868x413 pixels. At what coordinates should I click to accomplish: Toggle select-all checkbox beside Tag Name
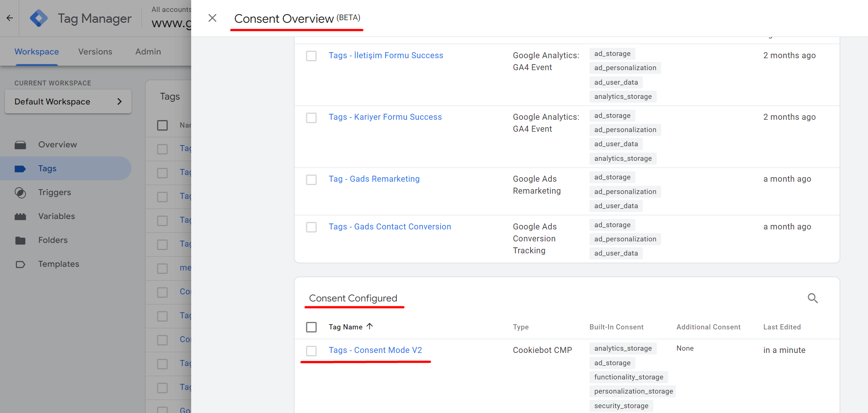[311, 327]
